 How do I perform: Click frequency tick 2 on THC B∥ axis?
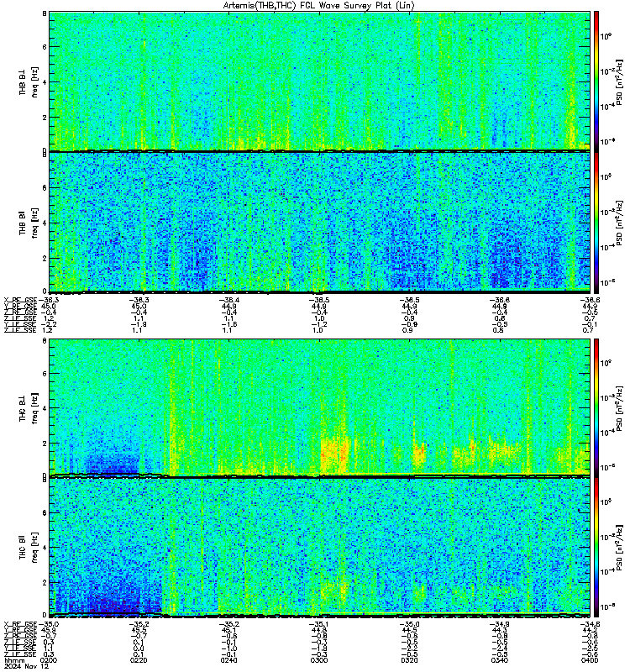pyautogui.click(x=45, y=582)
